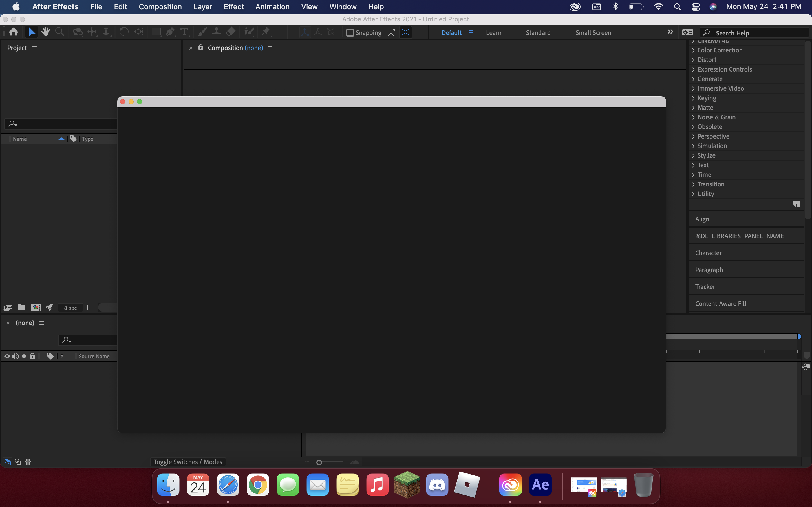Open the Composition panel menu
This screenshot has width=812, height=507.
pos(270,48)
